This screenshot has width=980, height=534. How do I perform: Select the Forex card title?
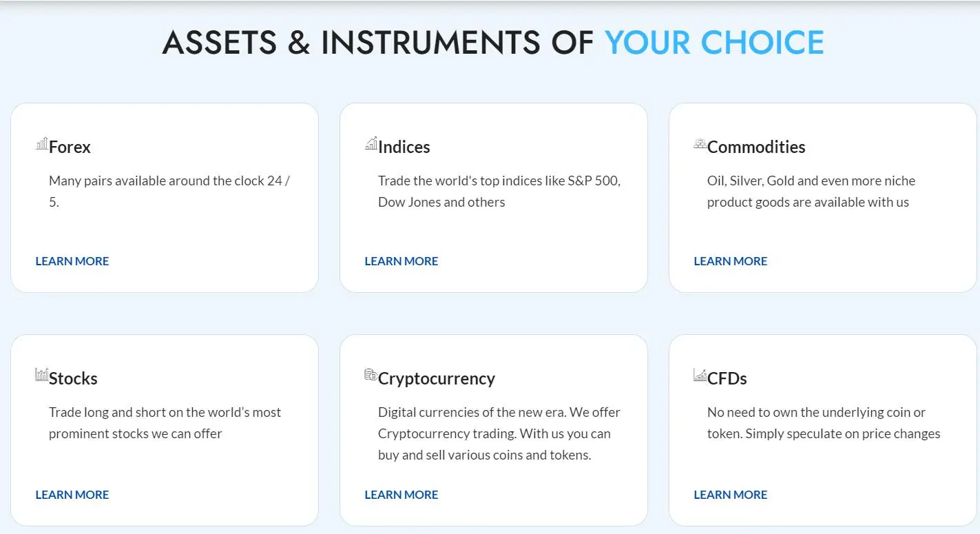70,147
